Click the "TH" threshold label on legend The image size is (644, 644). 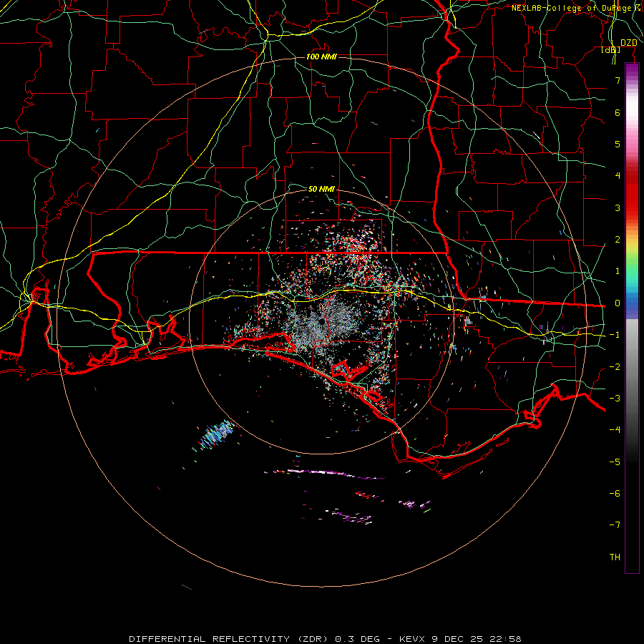click(x=615, y=557)
